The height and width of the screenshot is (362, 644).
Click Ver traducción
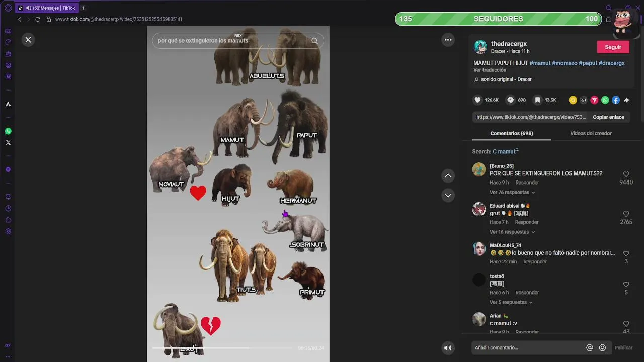(x=490, y=70)
